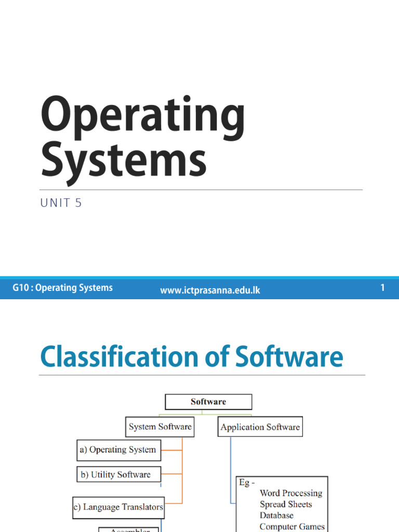
Task: Click the 'c) Language Translators' box
Action: (118, 508)
